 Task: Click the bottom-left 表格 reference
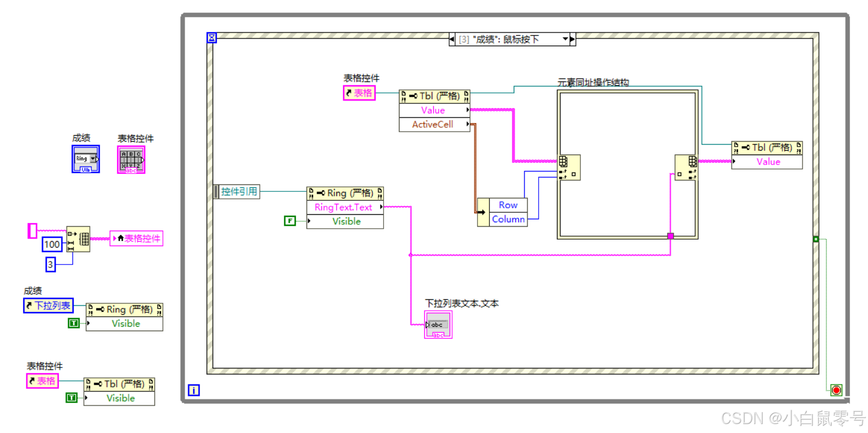click(x=42, y=381)
